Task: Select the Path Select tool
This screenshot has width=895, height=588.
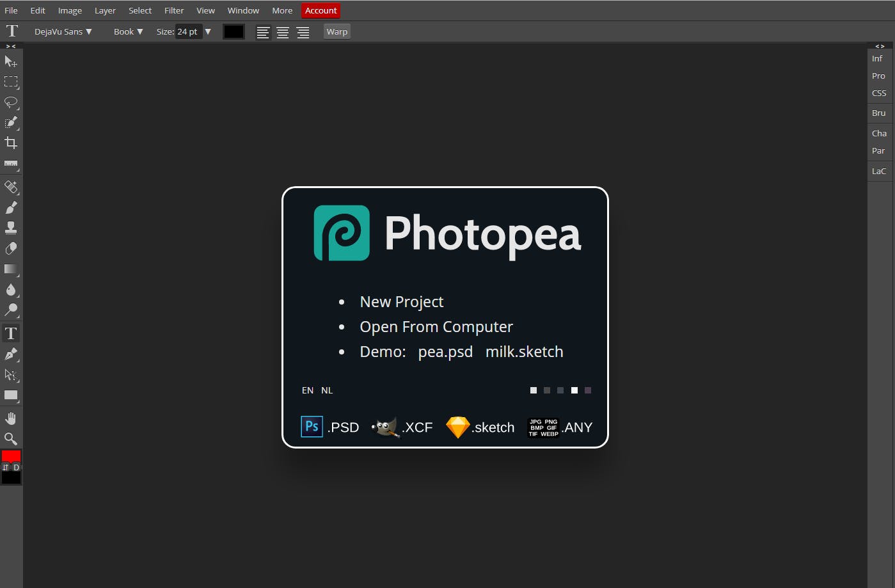Action: pos(11,375)
